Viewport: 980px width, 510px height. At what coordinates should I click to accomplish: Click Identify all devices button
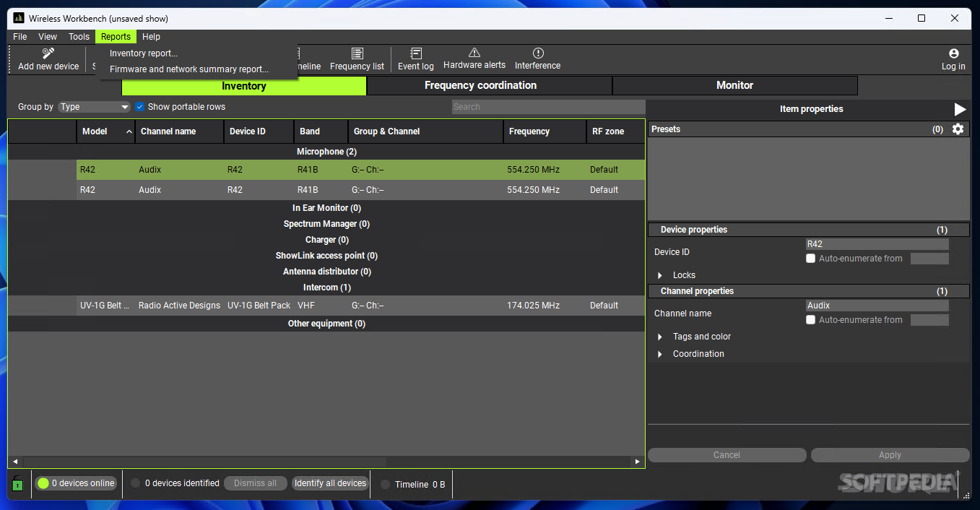coord(330,483)
